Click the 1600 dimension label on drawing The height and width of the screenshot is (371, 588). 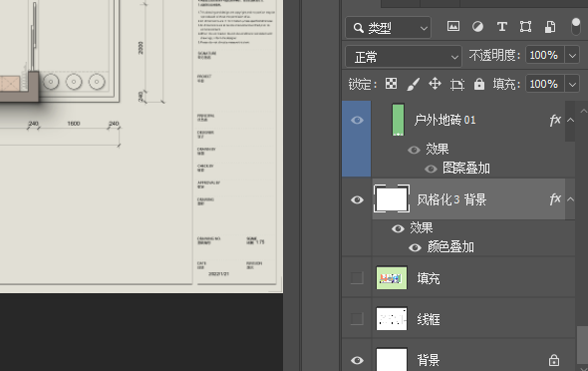74,124
